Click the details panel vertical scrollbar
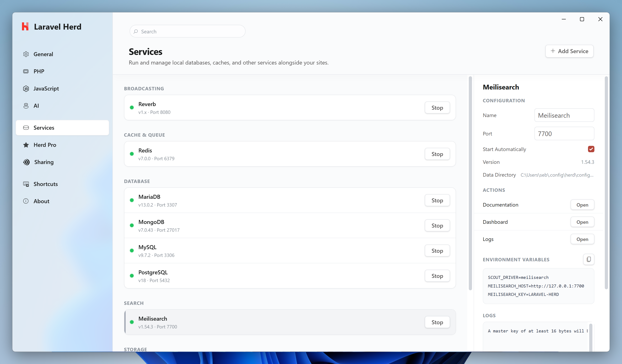 [x=606, y=183]
